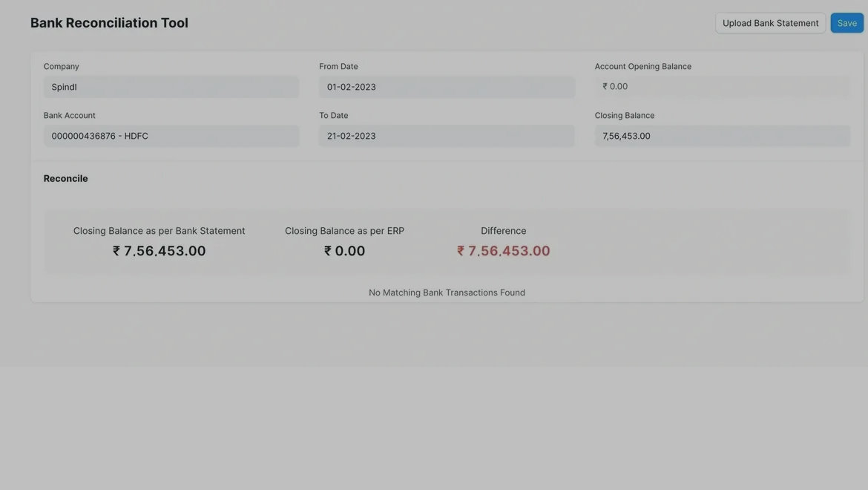Select the bank statement closing balance amount

pyautogui.click(x=160, y=251)
